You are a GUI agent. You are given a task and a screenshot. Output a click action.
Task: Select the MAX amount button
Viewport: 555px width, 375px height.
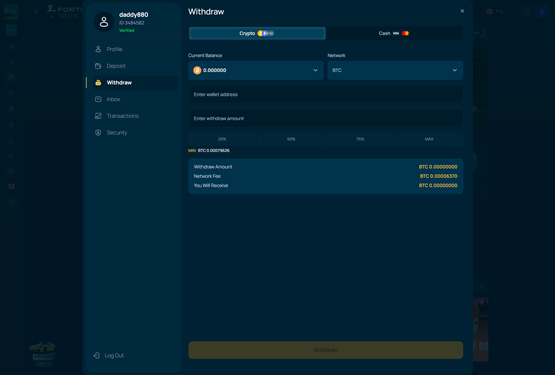click(x=429, y=139)
